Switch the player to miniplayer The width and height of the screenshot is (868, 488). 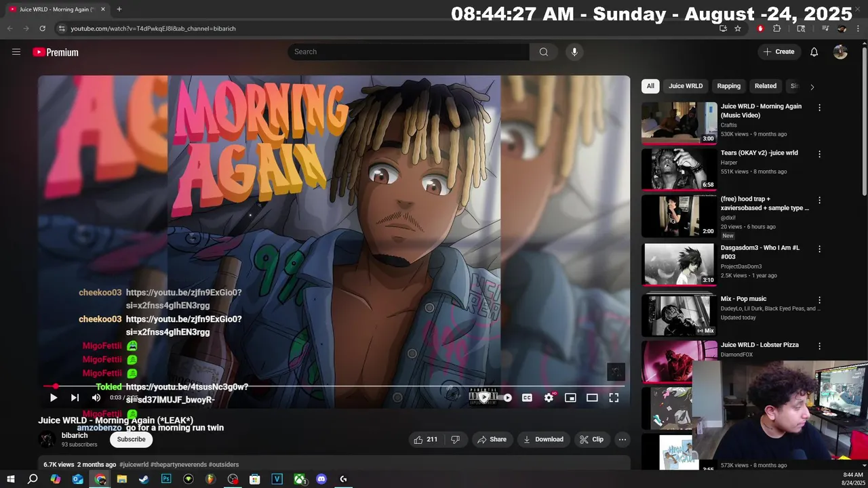pyautogui.click(x=570, y=398)
